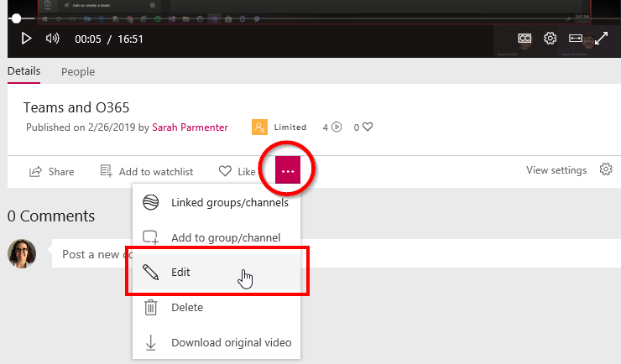Screen dimensions: 621x364
Task: Add to watchlist
Action: tap(147, 172)
